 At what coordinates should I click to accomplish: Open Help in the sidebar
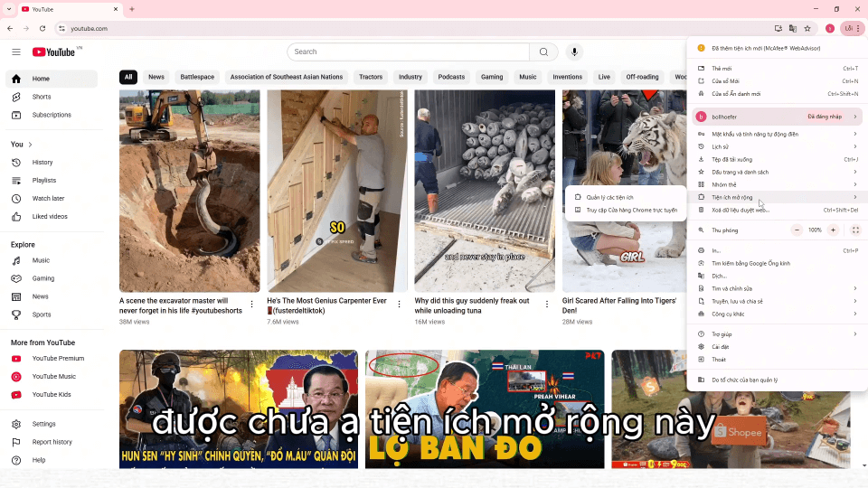[52, 460]
